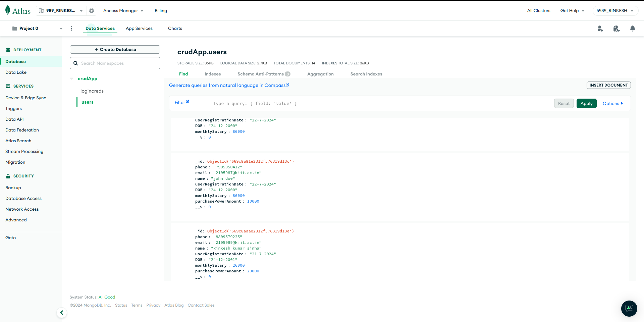Apply the query filter
Screen dimensions: 644x322
[586, 103]
